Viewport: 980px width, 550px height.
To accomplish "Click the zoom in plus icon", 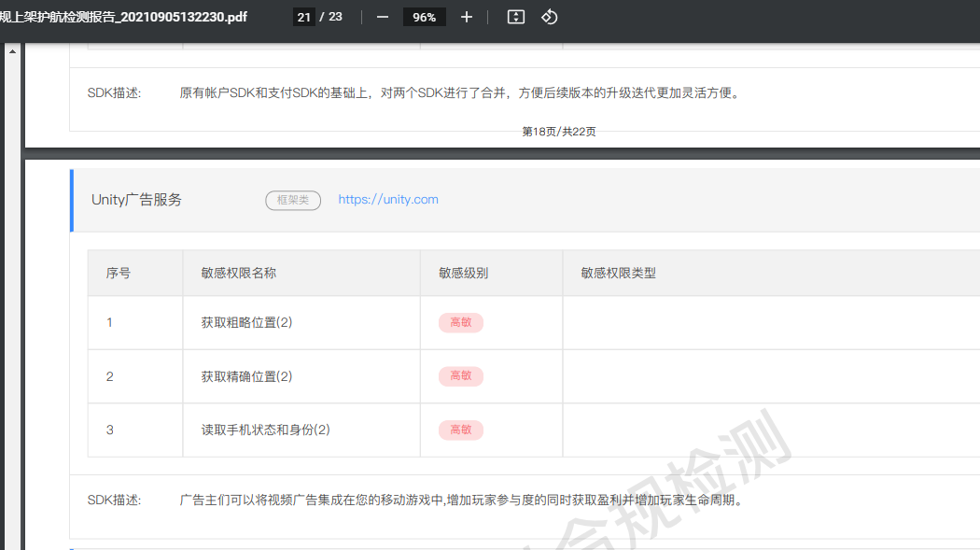I will [x=467, y=17].
